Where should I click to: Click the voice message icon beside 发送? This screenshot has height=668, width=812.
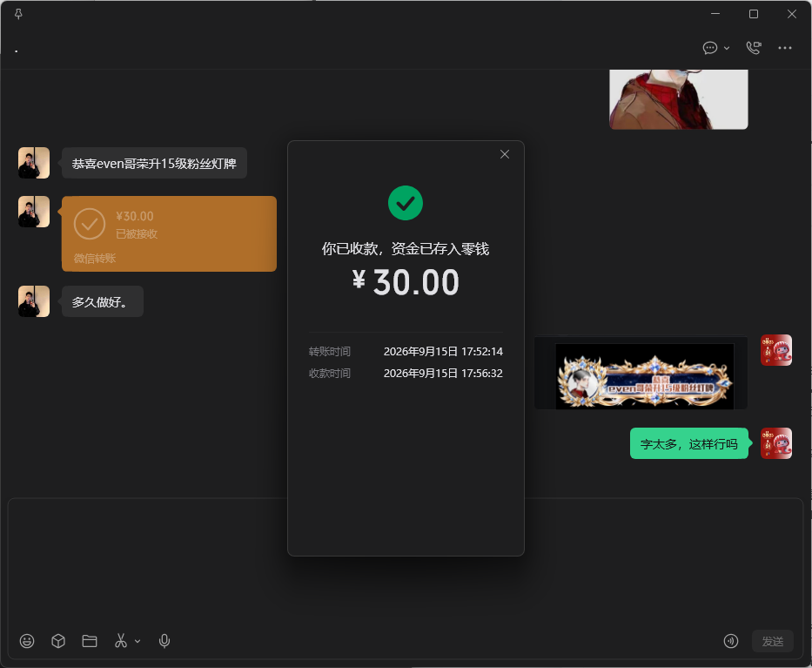pos(731,641)
